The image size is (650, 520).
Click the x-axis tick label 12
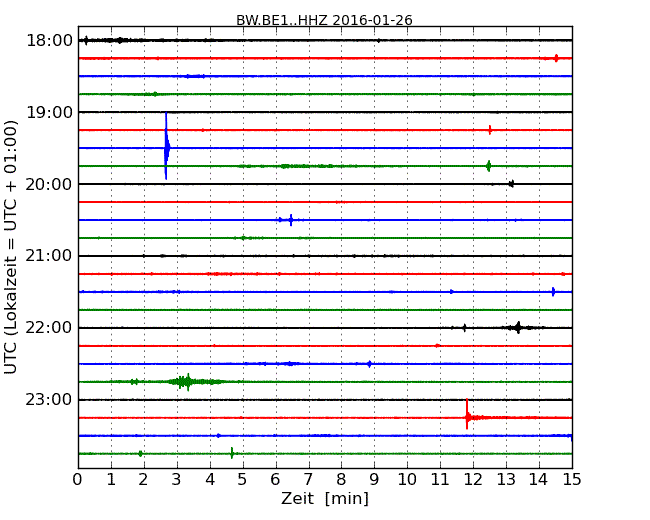[473, 480]
